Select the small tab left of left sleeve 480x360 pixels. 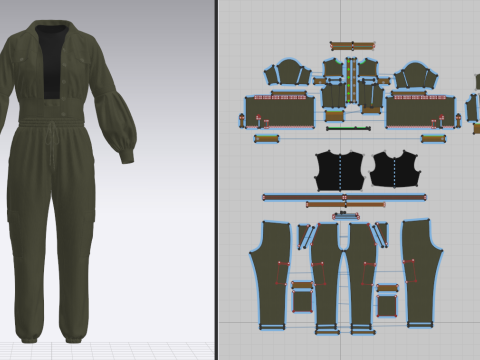[242, 120]
